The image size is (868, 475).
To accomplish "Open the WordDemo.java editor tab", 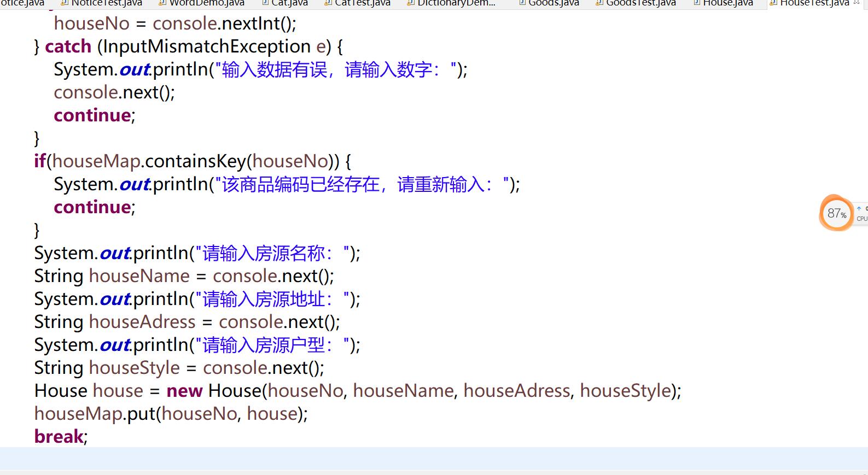I will click(202, 3).
